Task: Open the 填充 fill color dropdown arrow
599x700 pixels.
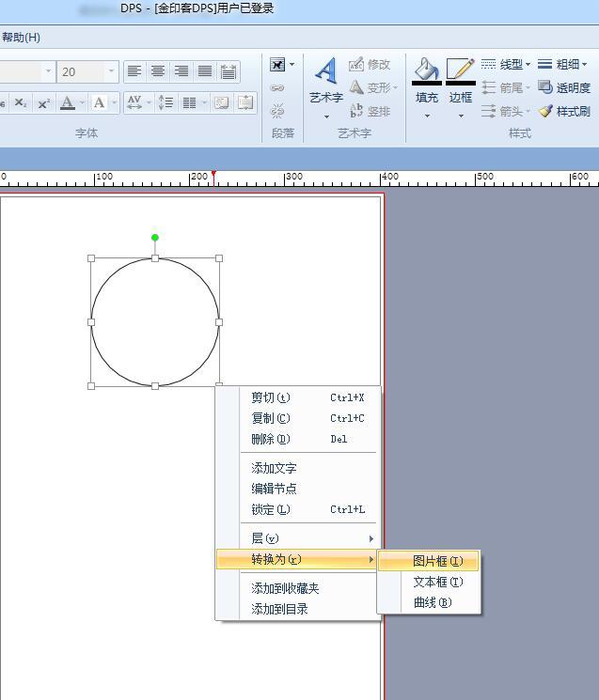Action: click(x=427, y=117)
